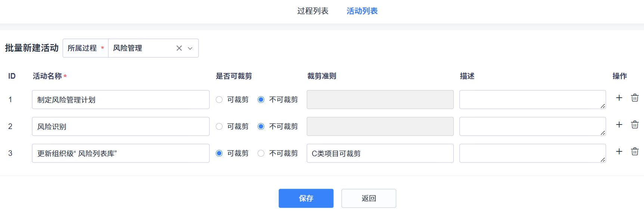Image resolution: width=644 pixels, height=217 pixels.
Task: Switch to the 过程列表 tab
Action: click(313, 11)
